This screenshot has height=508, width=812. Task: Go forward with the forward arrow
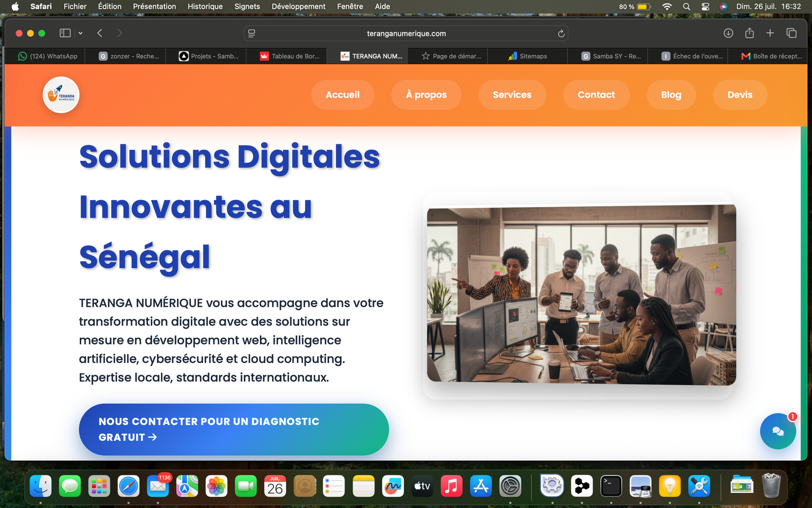[x=120, y=33]
